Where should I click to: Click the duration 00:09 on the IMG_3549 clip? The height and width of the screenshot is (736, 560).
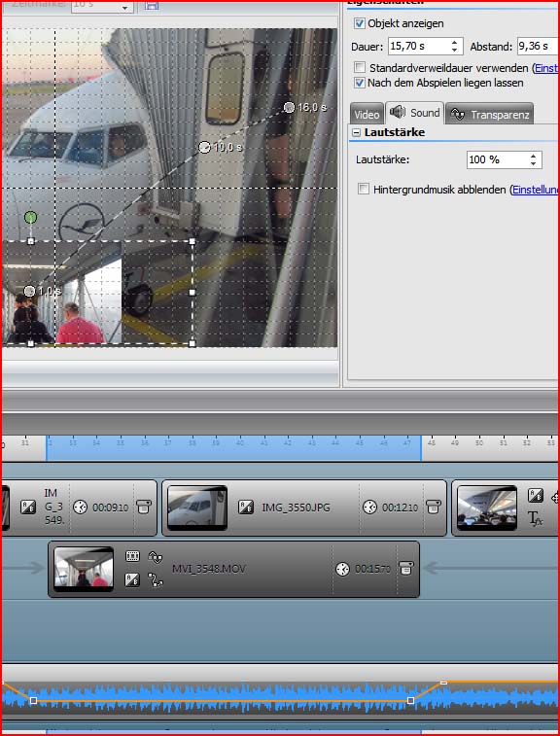tap(110, 508)
